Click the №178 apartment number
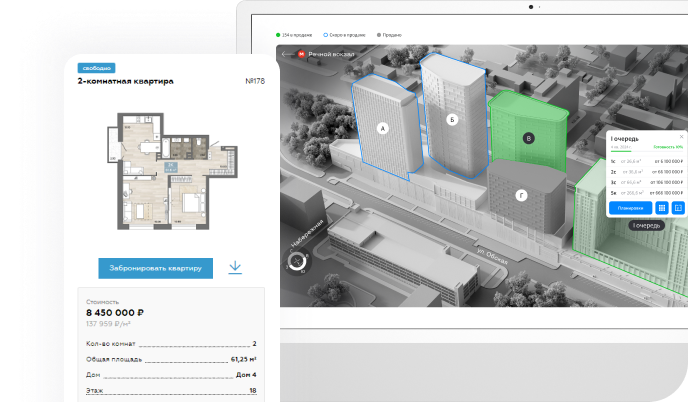This screenshot has height=402, width=688. pos(255,81)
